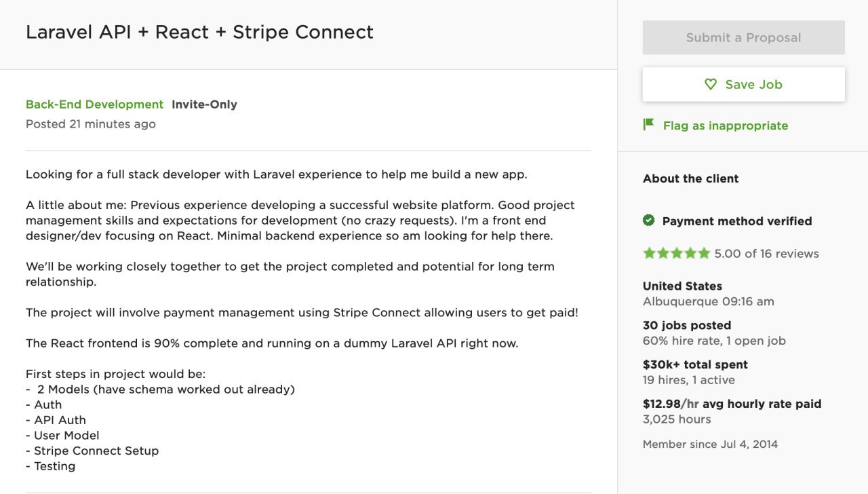Click the About the client heading
This screenshot has width=868, height=494.
tap(690, 178)
